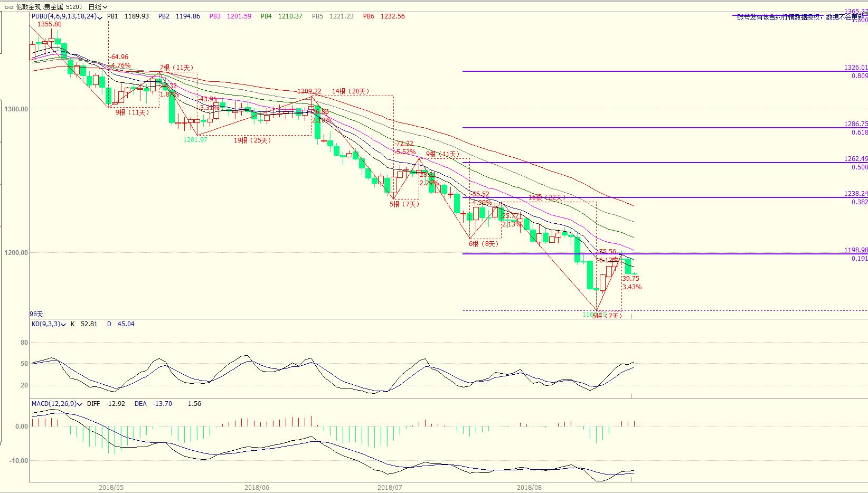
Task: Select the 1262.49 Fibonacci 0.500 line
Action: tap(665, 163)
